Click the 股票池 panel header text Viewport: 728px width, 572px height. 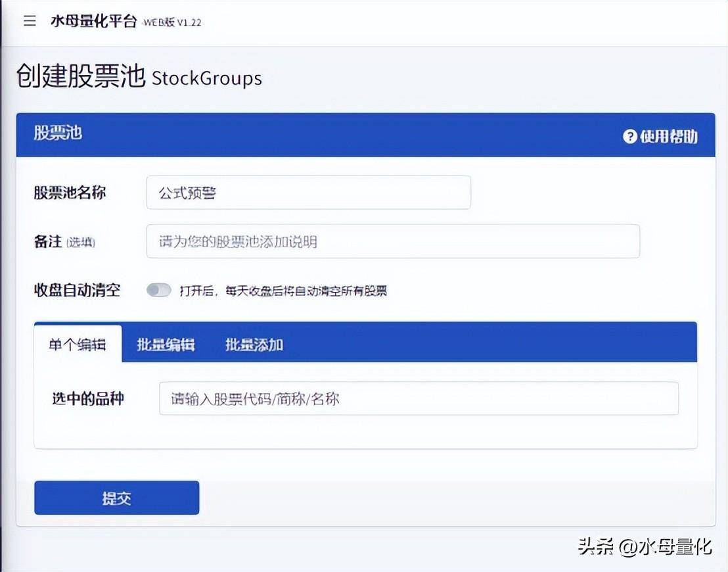58,133
